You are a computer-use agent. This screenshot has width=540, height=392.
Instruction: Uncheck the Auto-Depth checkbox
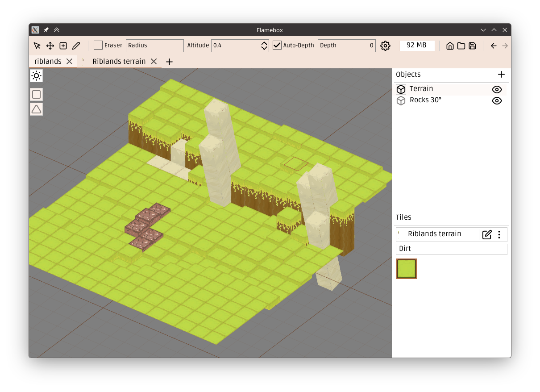[277, 46]
